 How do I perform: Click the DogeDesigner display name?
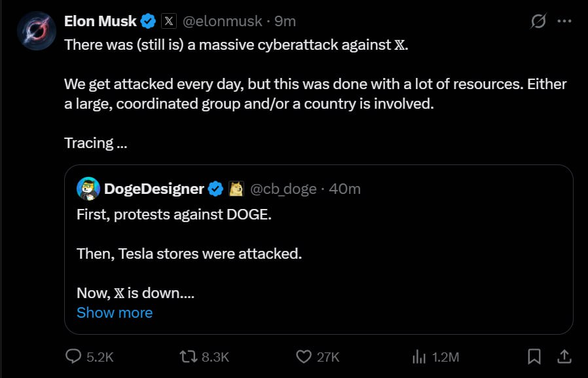pos(154,189)
